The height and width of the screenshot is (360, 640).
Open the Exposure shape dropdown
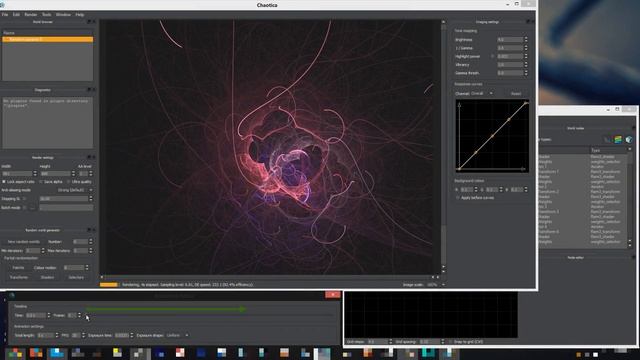pyautogui.click(x=178, y=336)
